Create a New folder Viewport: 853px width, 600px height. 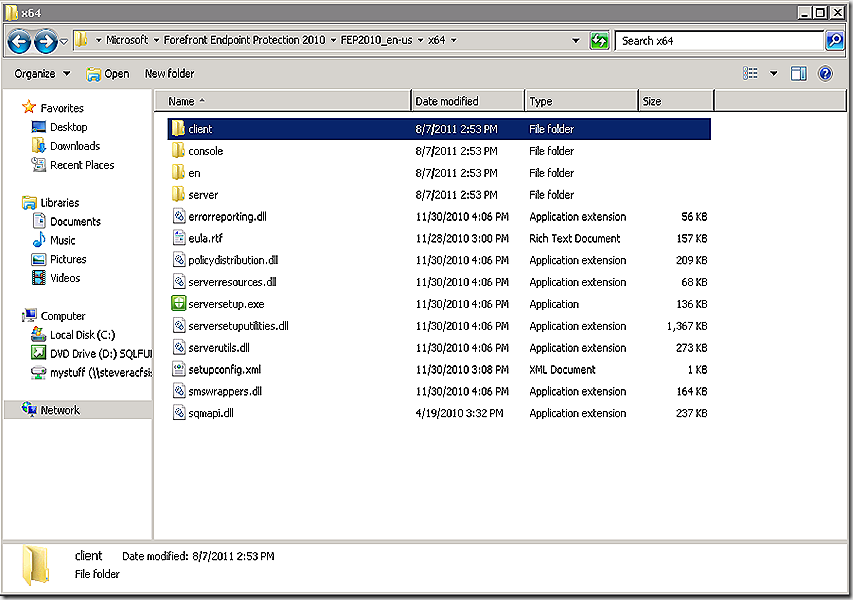(x=169, y=73)
